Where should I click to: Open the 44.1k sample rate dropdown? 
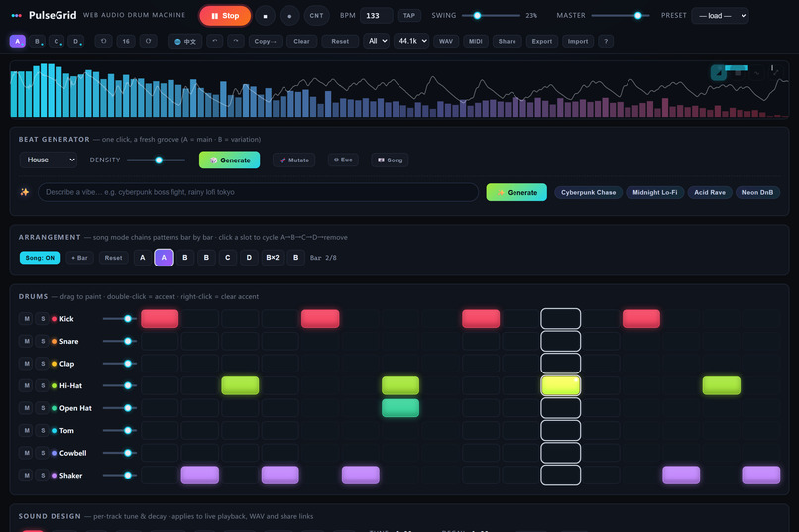pyautogui.click(x=411, y=41)
